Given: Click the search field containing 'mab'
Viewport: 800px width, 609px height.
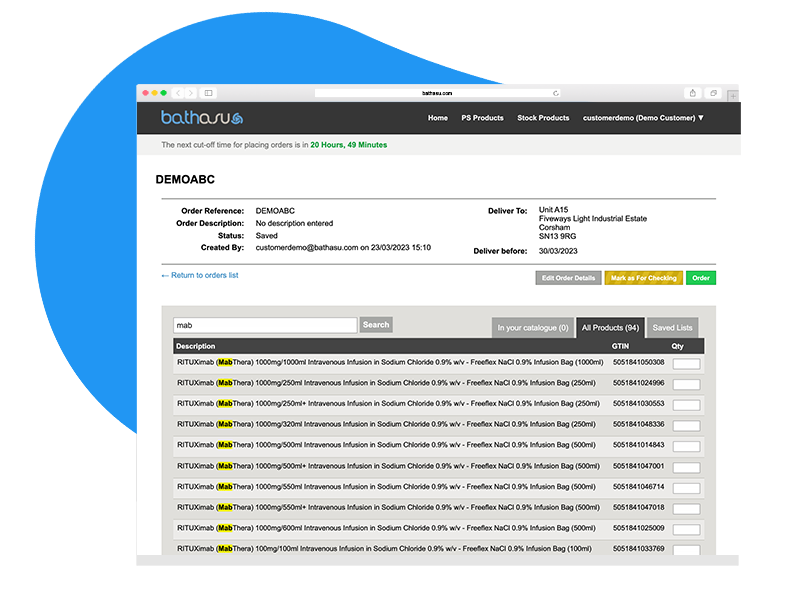Looking at the screenshot, I should pyautogui.click(x=264, y=325).
